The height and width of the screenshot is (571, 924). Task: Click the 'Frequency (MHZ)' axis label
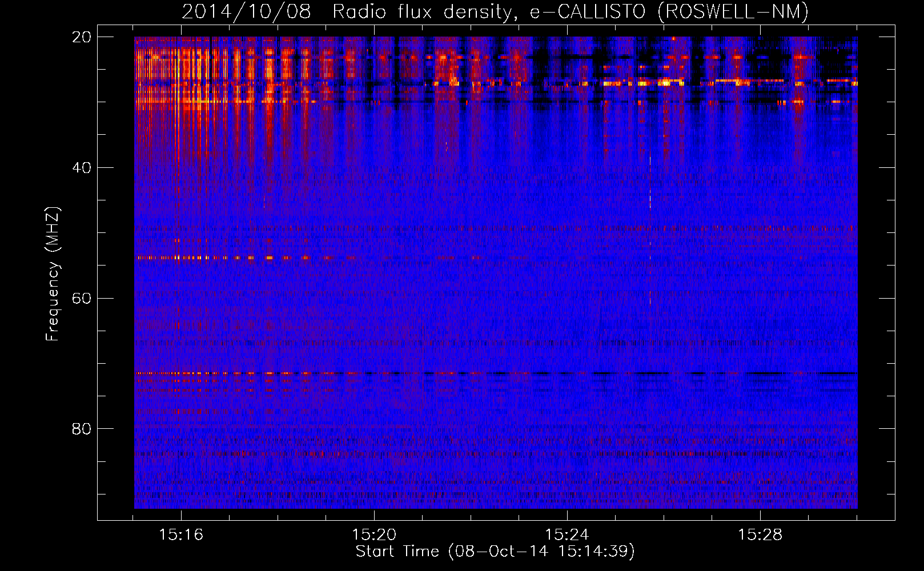click(53, 274)
